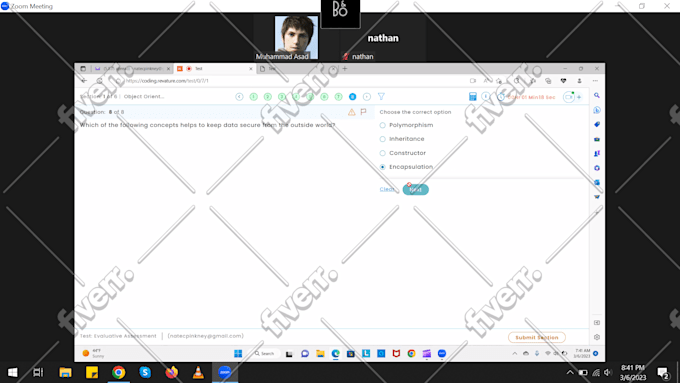The width and height of the screenshot is (680, 383).
Task: Click Edge sidebar settings gear
Action: point(597,337)
